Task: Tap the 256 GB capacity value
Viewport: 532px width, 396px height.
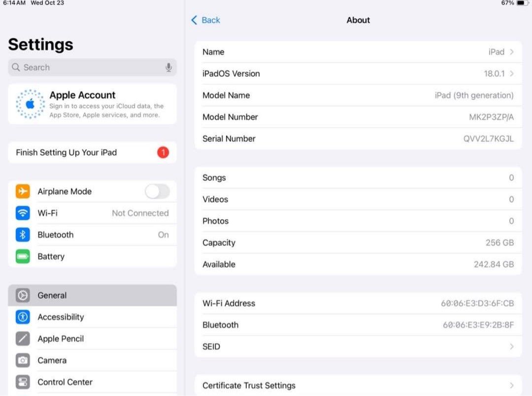Action: click(x=499, y=243)
